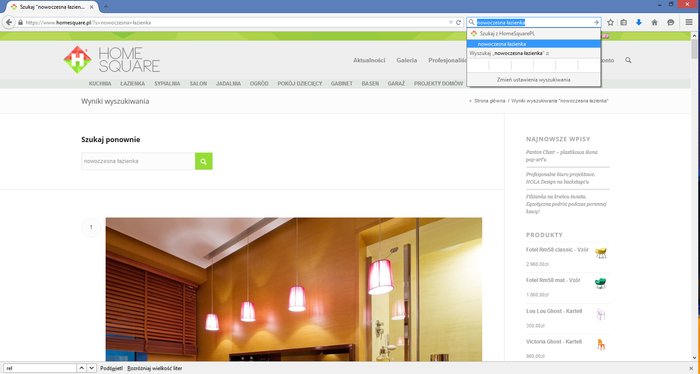
Task: Open the downloads arrow icon
Action: coord(639,22)
